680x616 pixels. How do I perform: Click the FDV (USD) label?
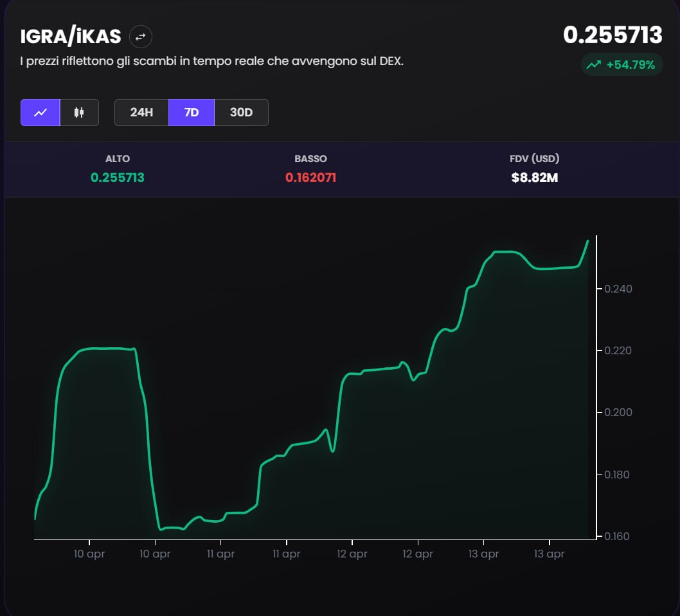tap(534, 159)
